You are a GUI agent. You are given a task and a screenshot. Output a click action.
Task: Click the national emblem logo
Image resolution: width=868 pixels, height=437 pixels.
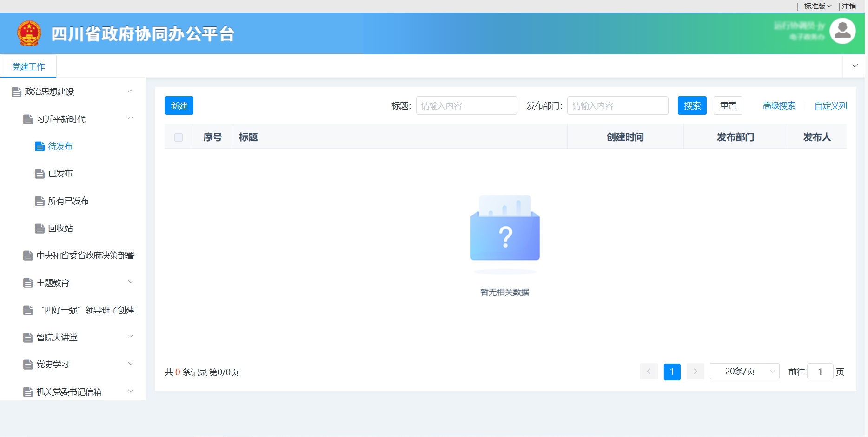(29, 33)
